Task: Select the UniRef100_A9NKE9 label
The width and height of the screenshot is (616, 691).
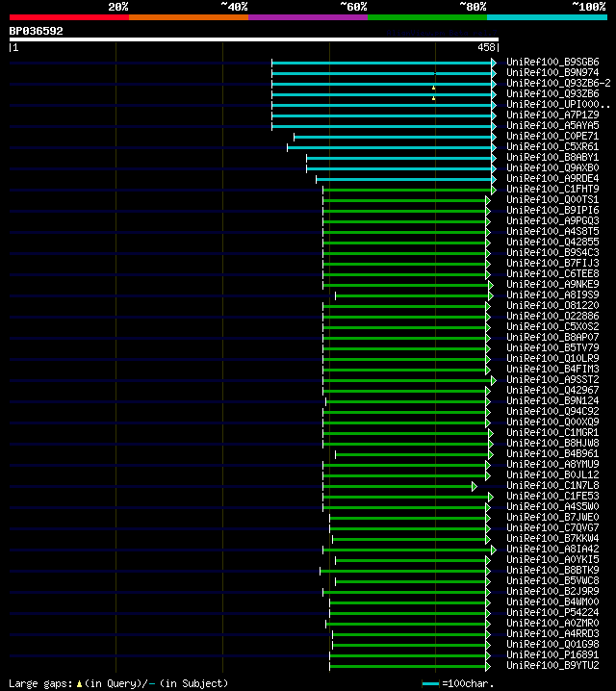Action: click(x=552, y=284)
